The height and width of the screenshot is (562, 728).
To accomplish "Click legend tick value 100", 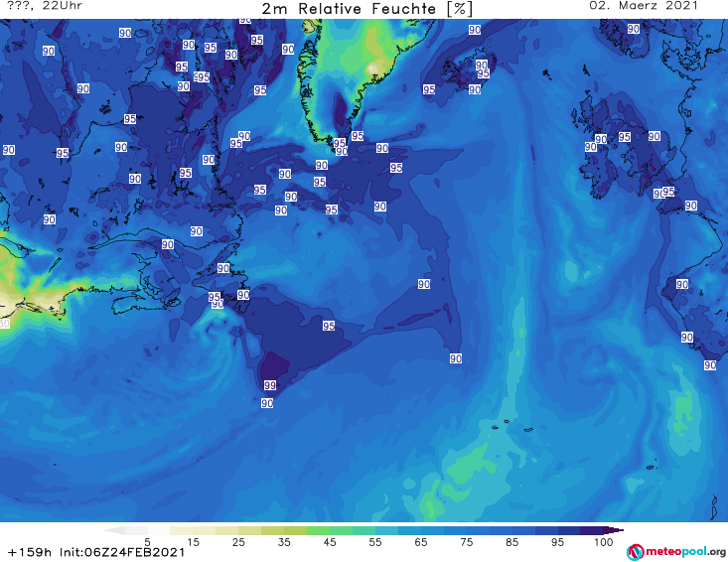I will tap(604, 542).
